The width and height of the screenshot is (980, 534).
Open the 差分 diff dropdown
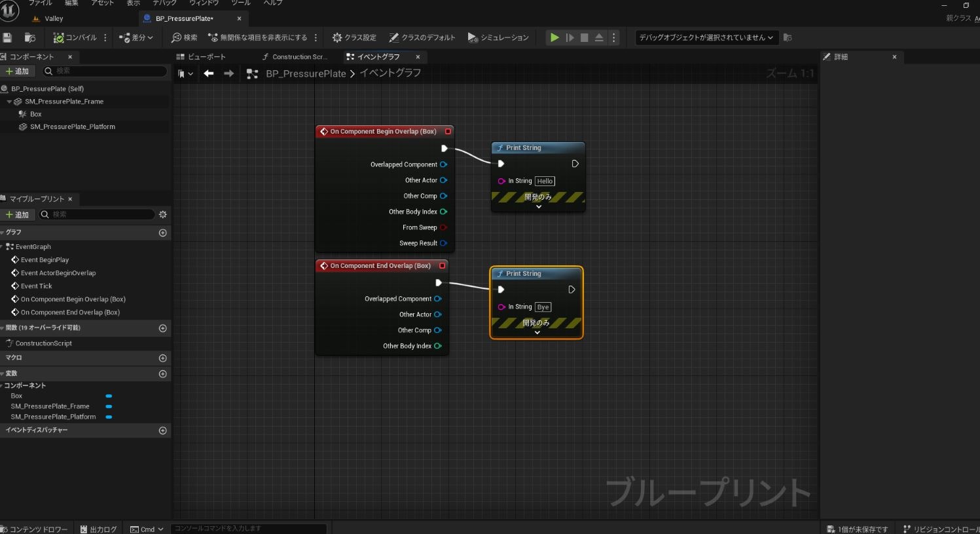pyautogui.click(x=136, y=38)
